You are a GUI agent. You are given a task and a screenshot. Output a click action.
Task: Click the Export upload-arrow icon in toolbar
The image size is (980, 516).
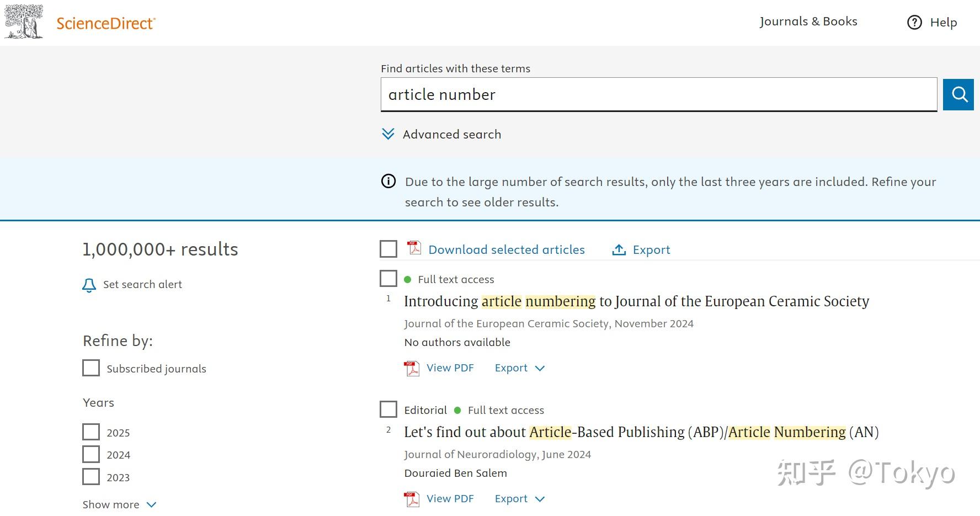coord(619,250)
